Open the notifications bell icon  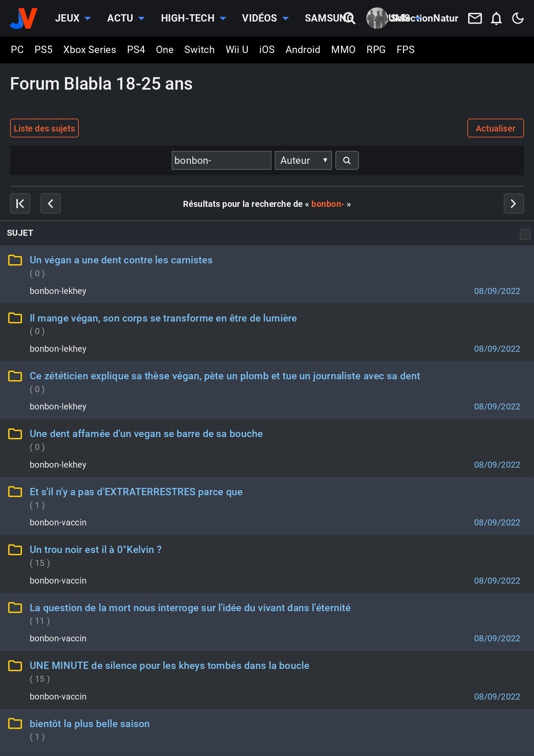[496, 19]
